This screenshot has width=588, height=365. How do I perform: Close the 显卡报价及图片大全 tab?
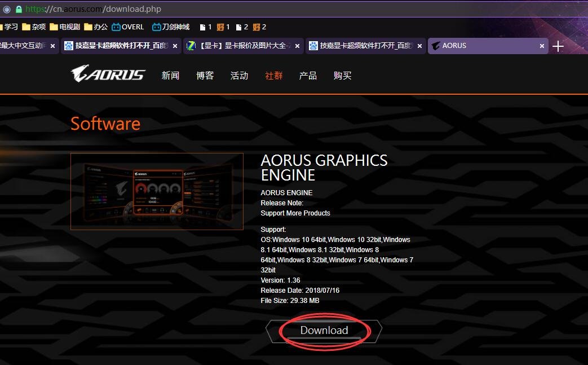pyautogui.click(x=297, y=46)
